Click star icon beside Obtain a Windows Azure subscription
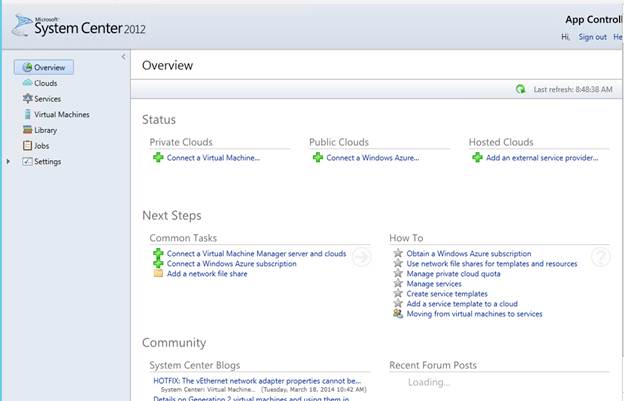This screenshot has width=624, height=401. click(398, 253)
